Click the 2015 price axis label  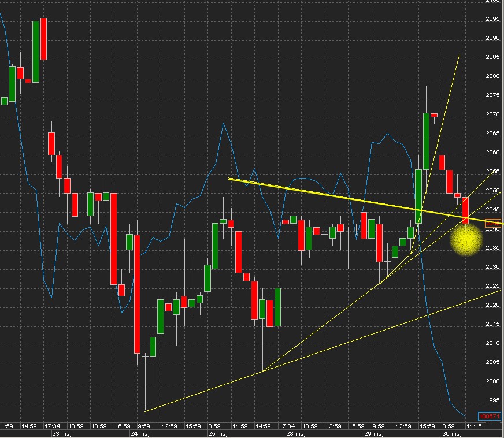[492, 324]
